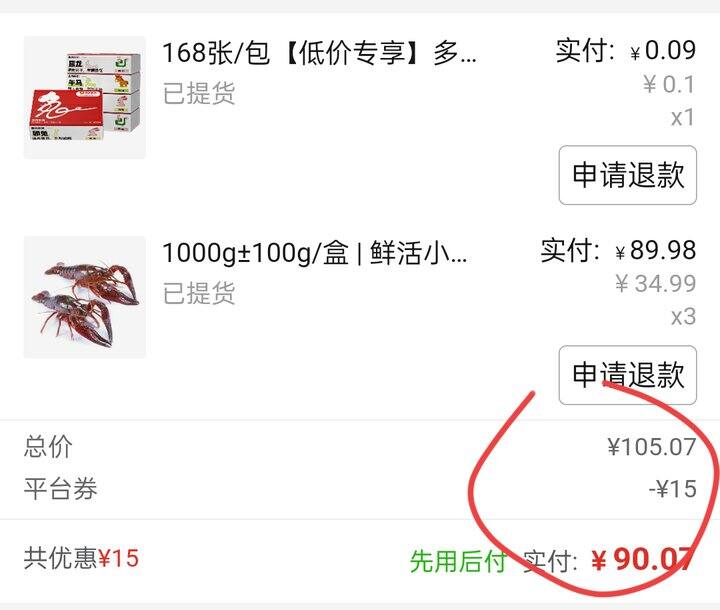Screen dimensions: 720x610
Task: Tap the x3 quantity for crayfish
Action: tap(684, 317)
